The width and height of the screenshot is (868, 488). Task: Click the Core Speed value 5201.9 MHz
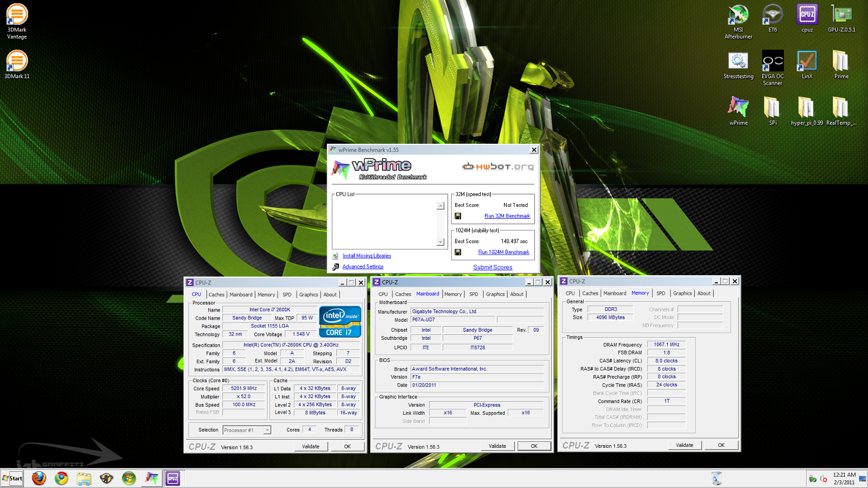(x=244, y=389)
